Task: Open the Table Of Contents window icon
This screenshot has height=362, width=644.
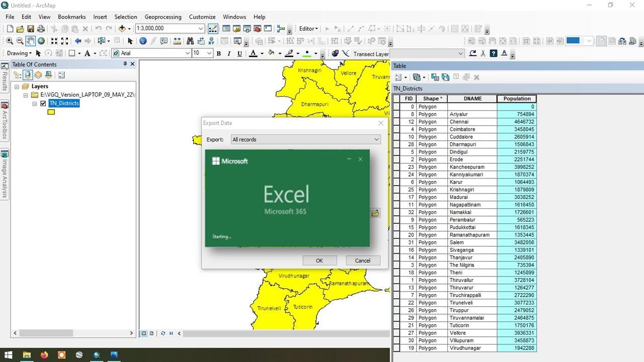Action: [226, 29]
